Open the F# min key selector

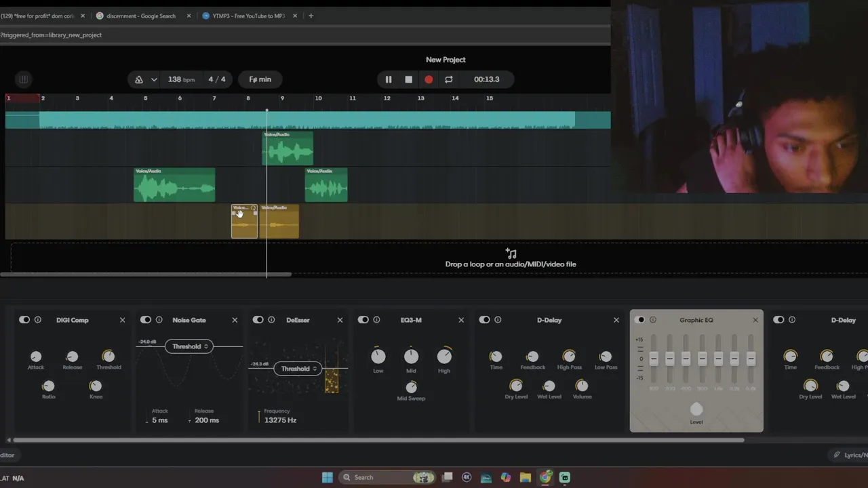(260, 79)
